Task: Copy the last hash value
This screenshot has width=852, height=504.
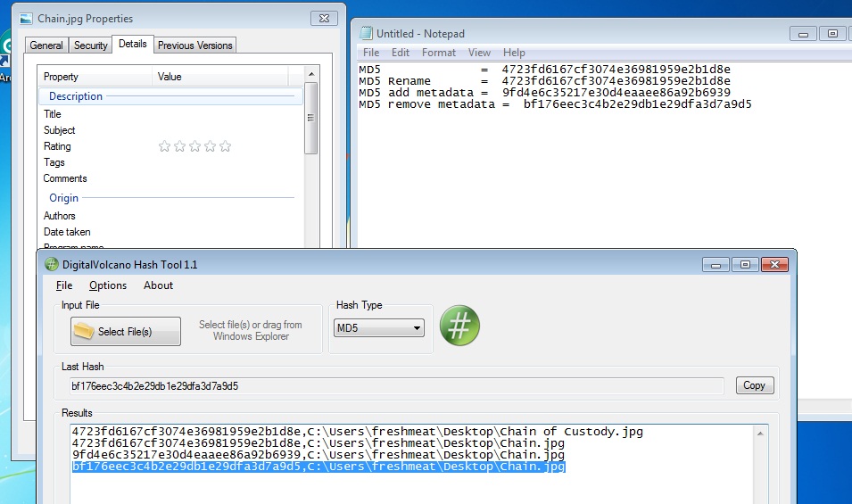Action: (x=755, y=385)
